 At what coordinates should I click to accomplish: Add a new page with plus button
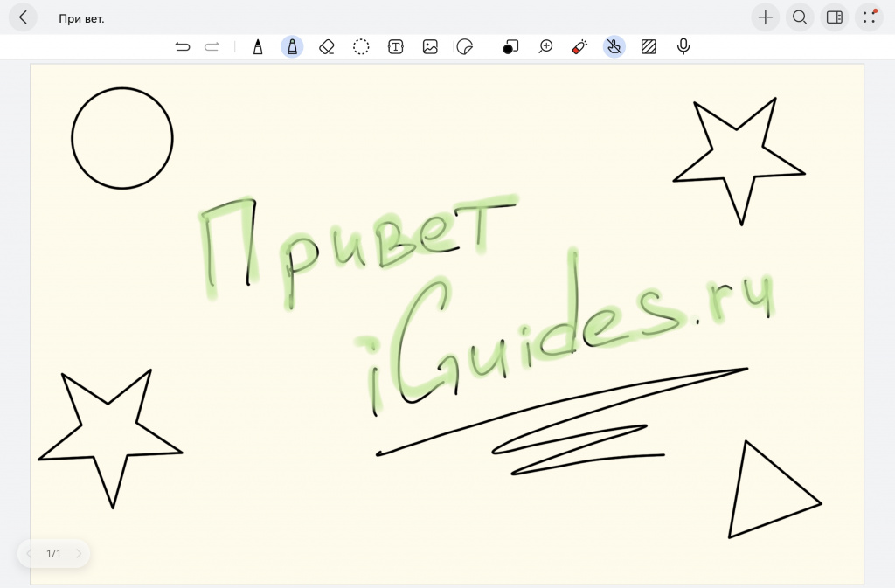(766, 17)
